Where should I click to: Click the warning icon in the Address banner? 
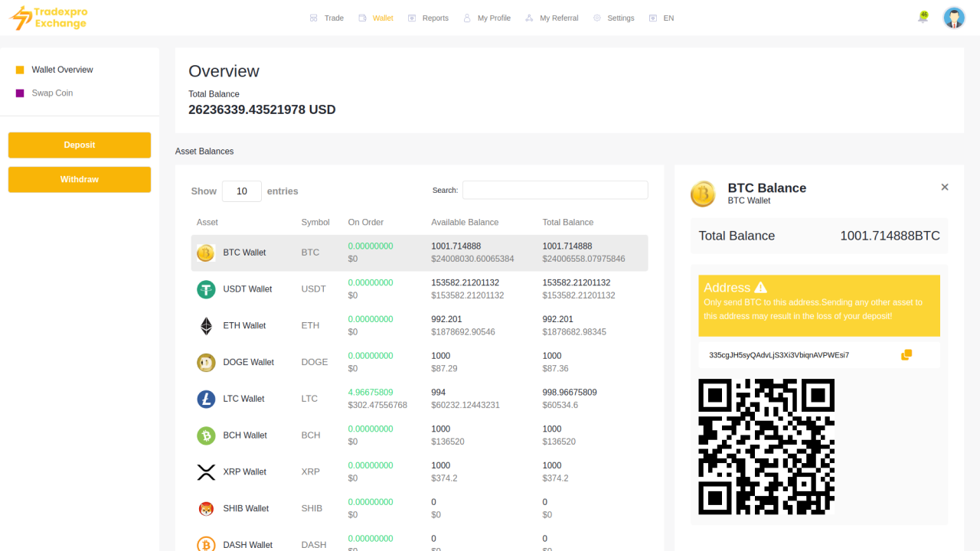(x=760, y=287)
